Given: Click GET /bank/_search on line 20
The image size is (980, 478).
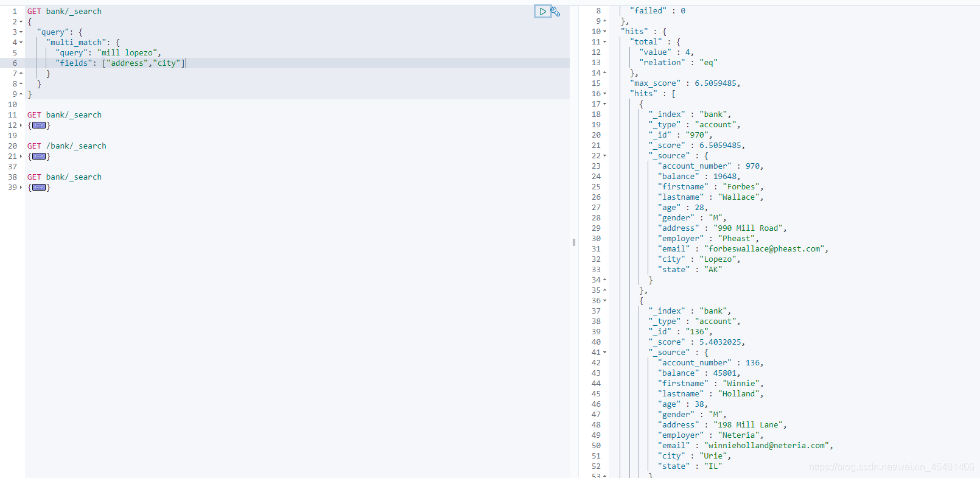Looking at the screenshot, I should (x=67, y=146).
